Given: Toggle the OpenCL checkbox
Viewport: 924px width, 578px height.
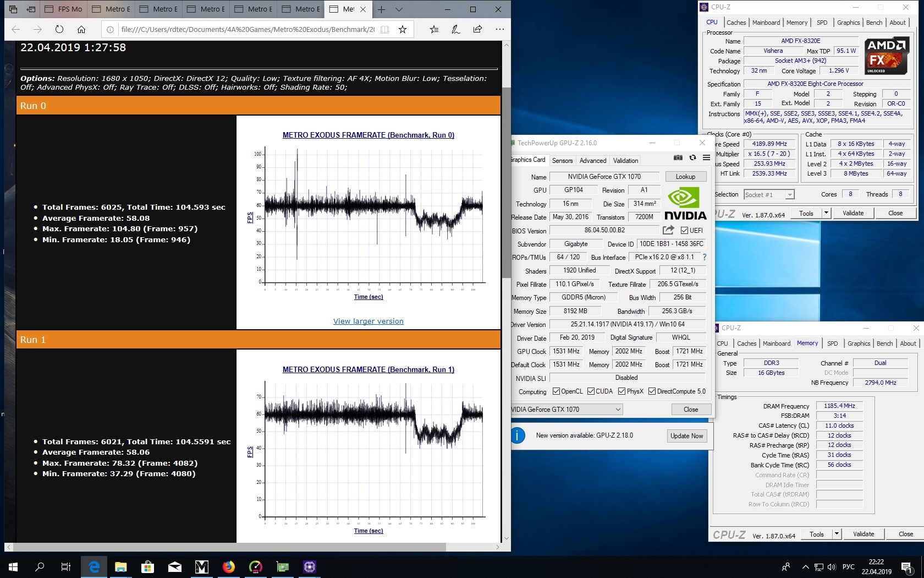Looking at the screenshot, I should click(556, 391).
